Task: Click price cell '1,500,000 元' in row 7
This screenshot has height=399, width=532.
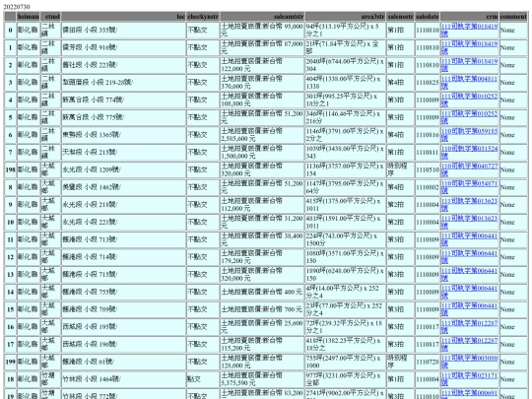Action: [x=262, y=153]
